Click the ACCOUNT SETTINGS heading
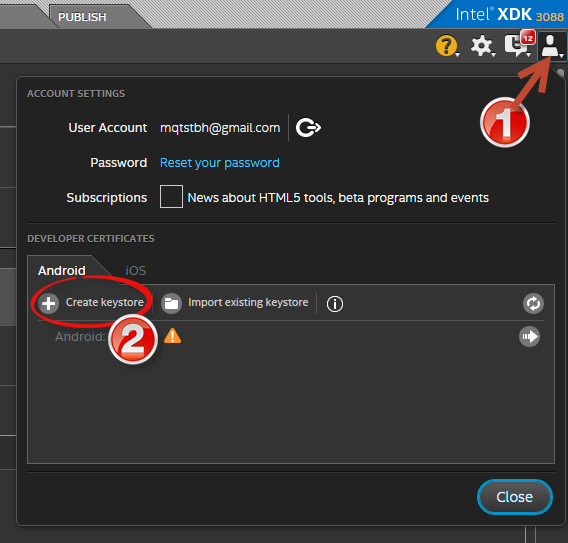The image size is (568, 543). (x=76, y=93)
